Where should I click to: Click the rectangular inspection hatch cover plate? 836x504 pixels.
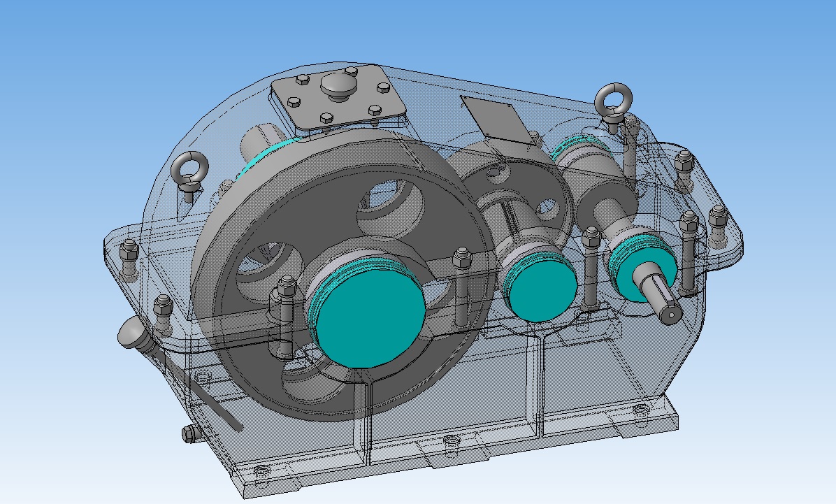pos(338,99)
